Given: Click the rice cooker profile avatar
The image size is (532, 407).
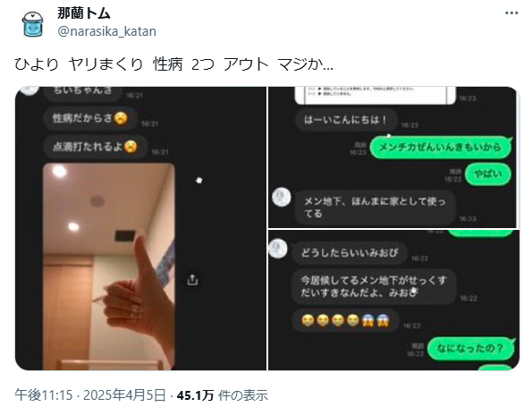Looking at the screenshot, I should tap(32, 23).
